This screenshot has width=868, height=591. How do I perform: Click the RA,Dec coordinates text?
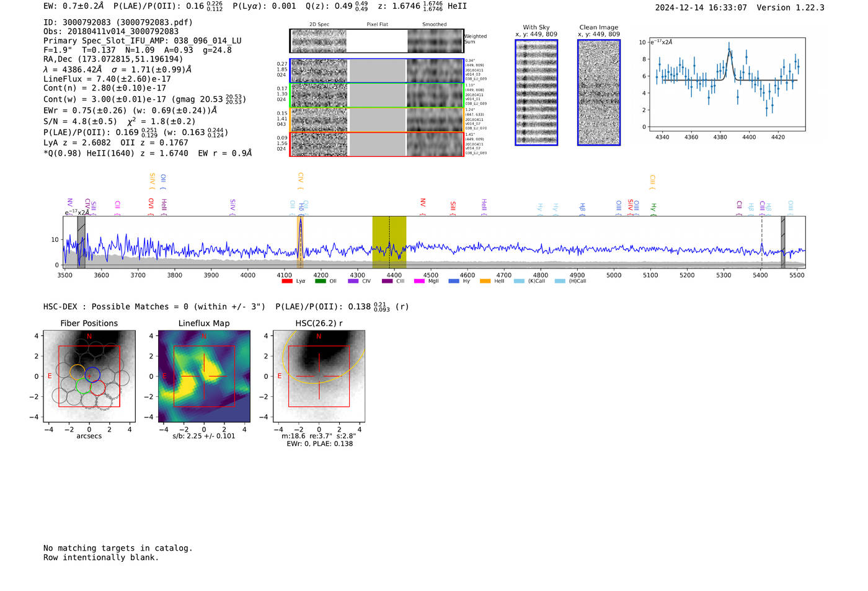pos(113,59)
